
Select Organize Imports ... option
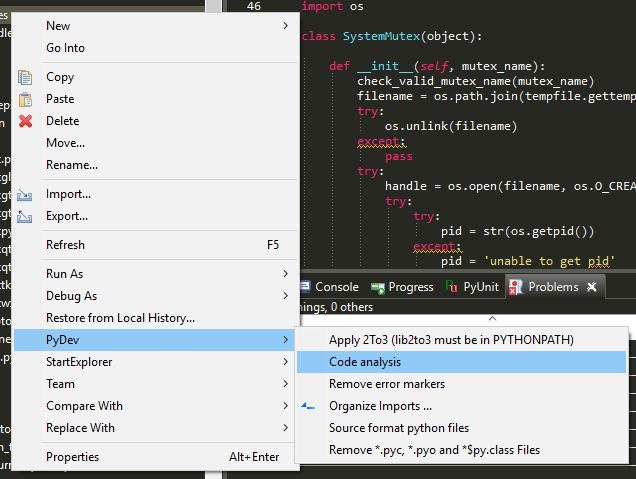point(462,406)
